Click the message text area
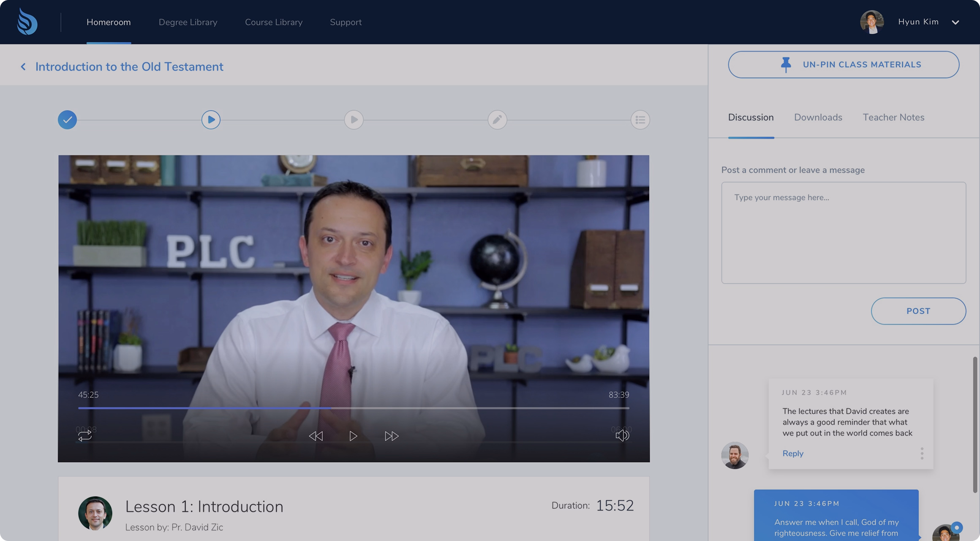The height and width of the screenshot is (541, 980). 844,233
